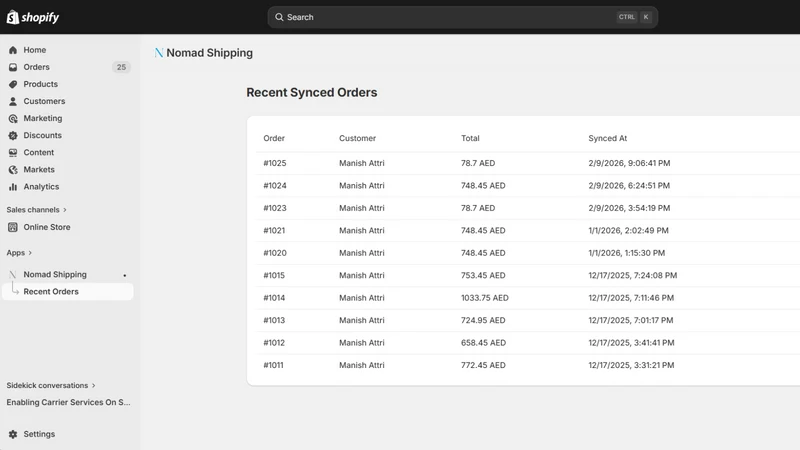Click the Products tag icon
This screenshot has width=800, height=450.
(x=13, y=84)
